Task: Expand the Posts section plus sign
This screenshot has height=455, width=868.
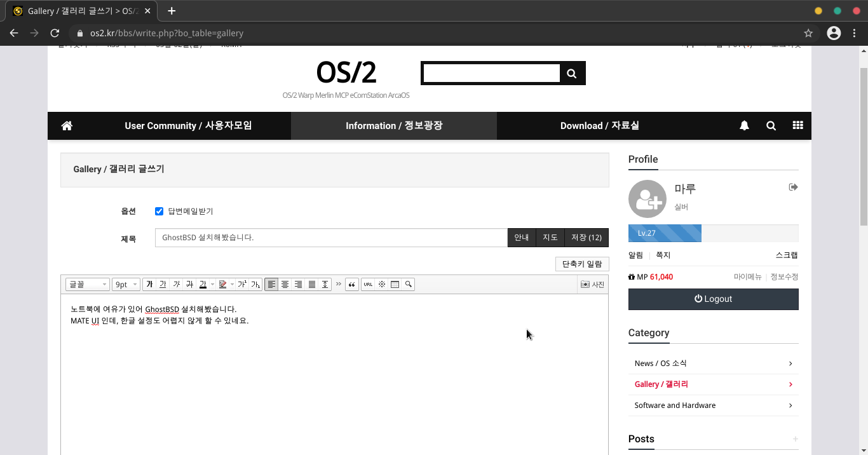Action: [x=795, y=439]
